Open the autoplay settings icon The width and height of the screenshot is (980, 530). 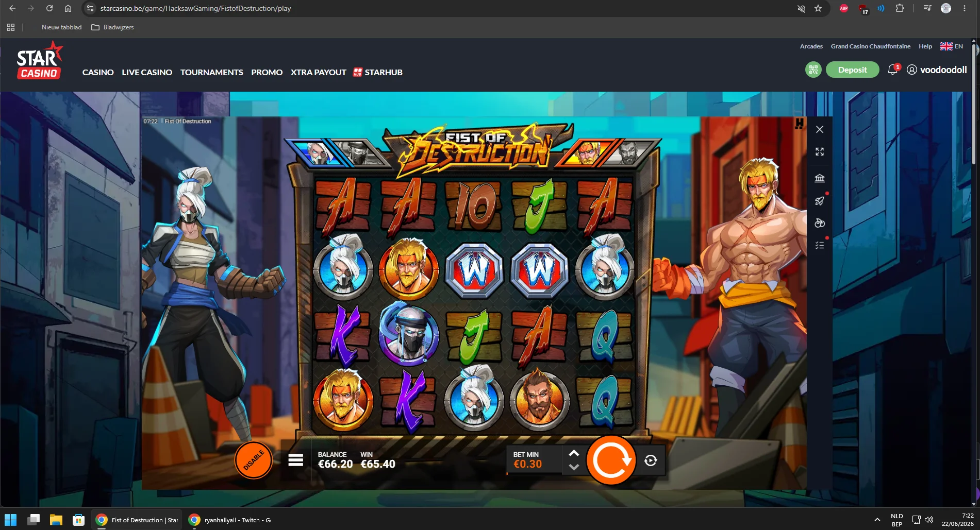point(651,460)
